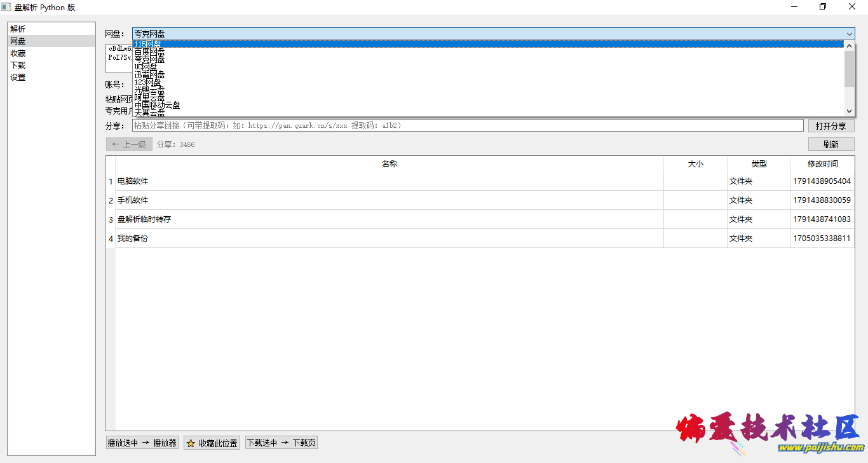Open the 收藏 sidebar page
868x463 pixels.
click(51, 53)
